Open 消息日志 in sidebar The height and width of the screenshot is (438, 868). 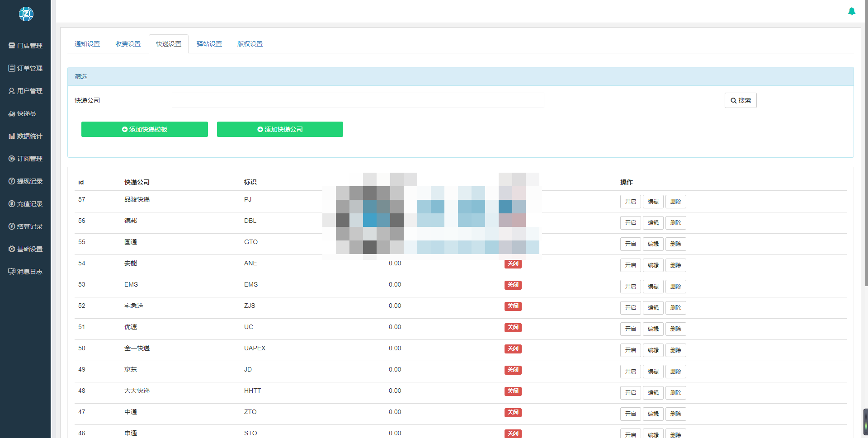25,272
